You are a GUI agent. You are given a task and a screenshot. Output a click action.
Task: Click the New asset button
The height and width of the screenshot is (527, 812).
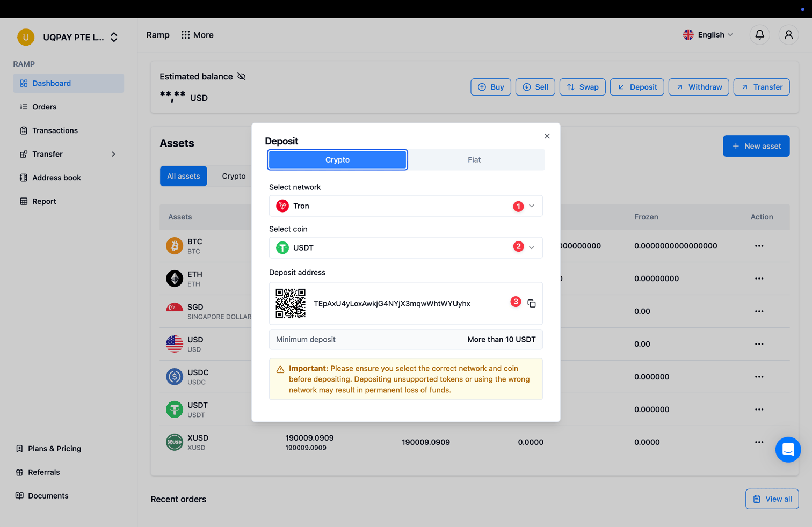[x=756, y=146]
